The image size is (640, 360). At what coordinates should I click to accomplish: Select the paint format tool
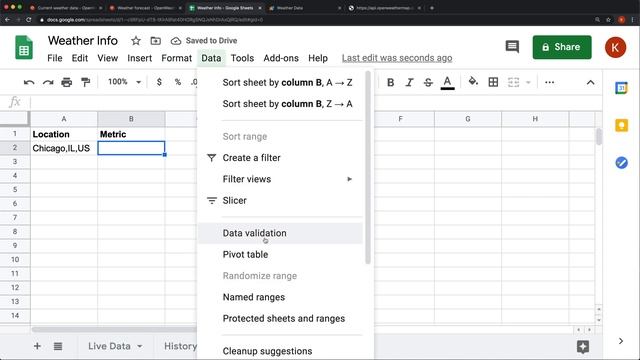tap(85, 82)
